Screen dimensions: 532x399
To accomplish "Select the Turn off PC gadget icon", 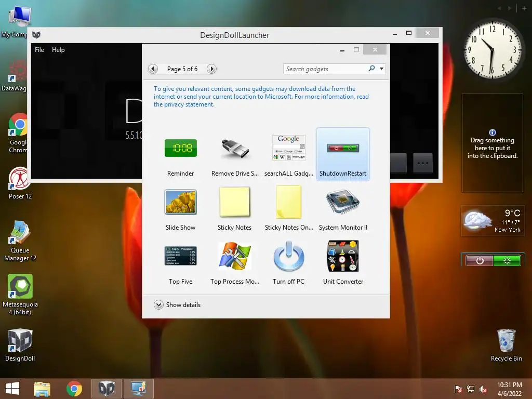I will point(289,256).
